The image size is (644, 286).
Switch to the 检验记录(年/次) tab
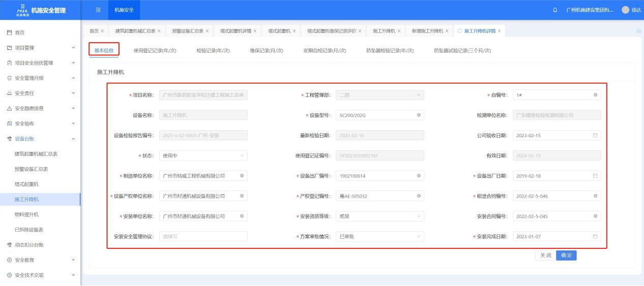click(213, 51)
